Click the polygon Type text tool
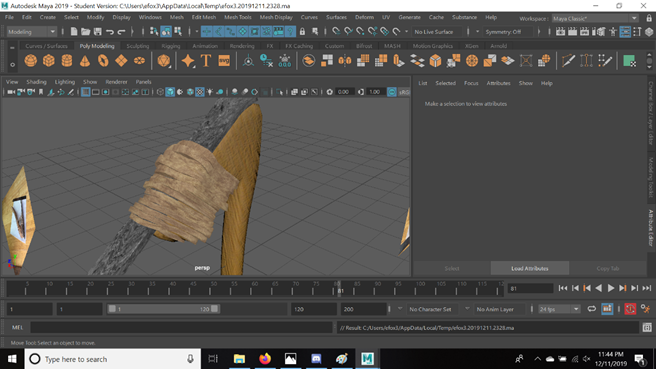The height and width of the screenshot is (369, 656). coord(206,61)
